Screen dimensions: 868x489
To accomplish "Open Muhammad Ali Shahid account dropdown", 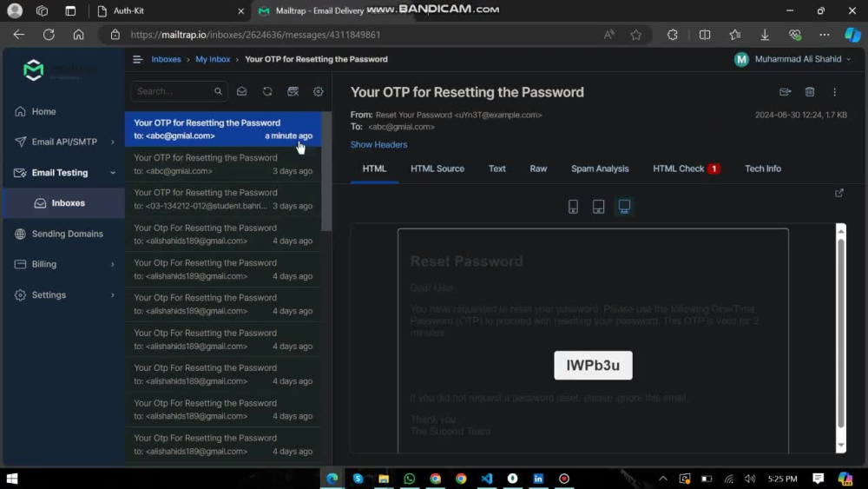I will [x=792, y=59].
